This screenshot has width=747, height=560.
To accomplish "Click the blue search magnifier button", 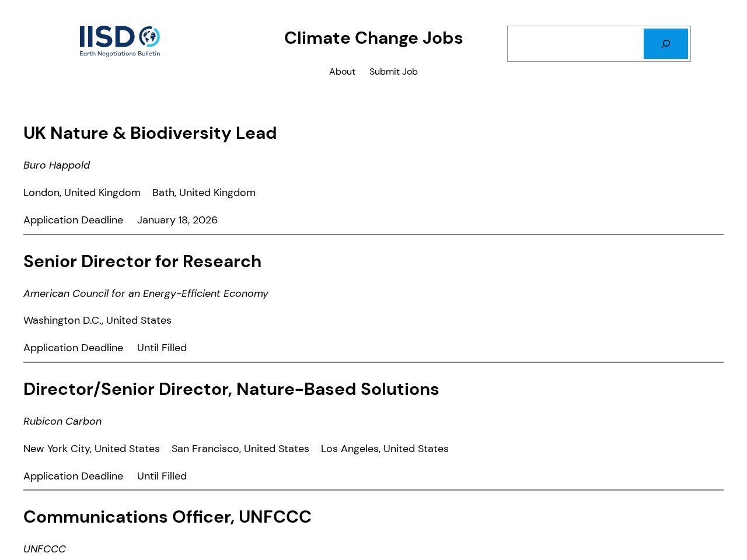I will (x=665, y=44).
